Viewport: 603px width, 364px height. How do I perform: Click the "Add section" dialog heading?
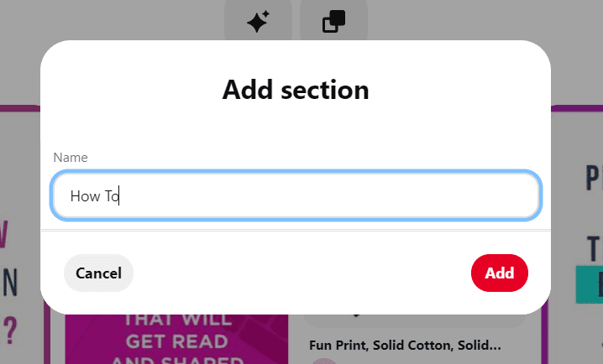[x=296, y=90]
